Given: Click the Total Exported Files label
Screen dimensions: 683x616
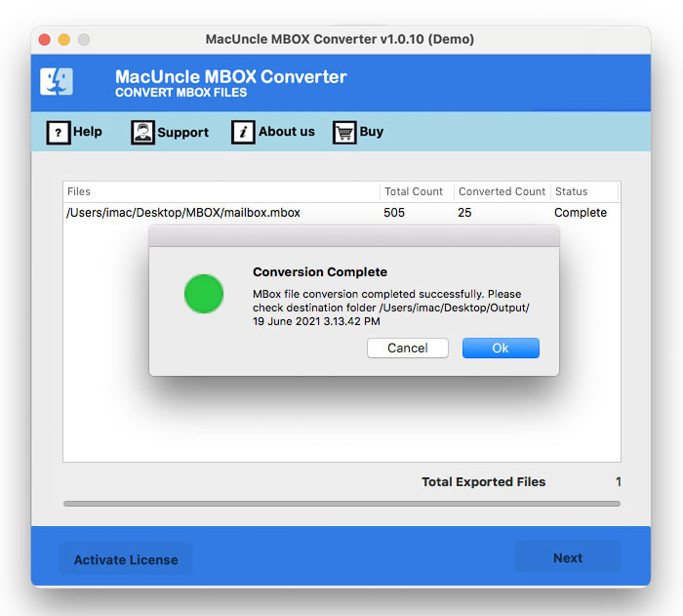Looking at the screenshot, I should pos(484,481).
